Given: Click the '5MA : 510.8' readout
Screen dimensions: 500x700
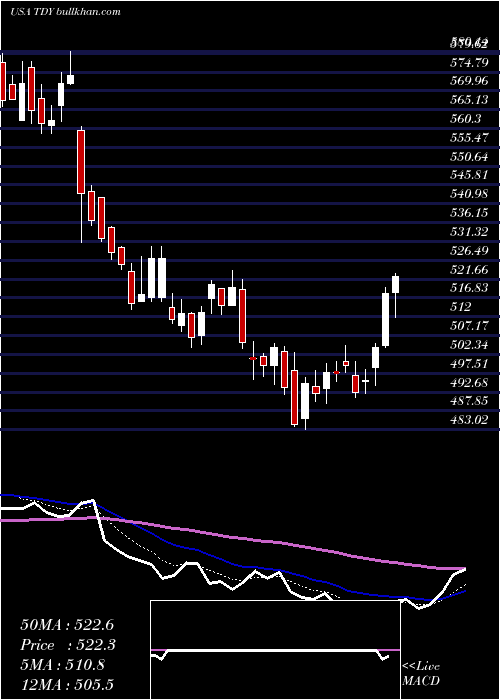Looking at the screenshot, I should [x=62, y=665].
